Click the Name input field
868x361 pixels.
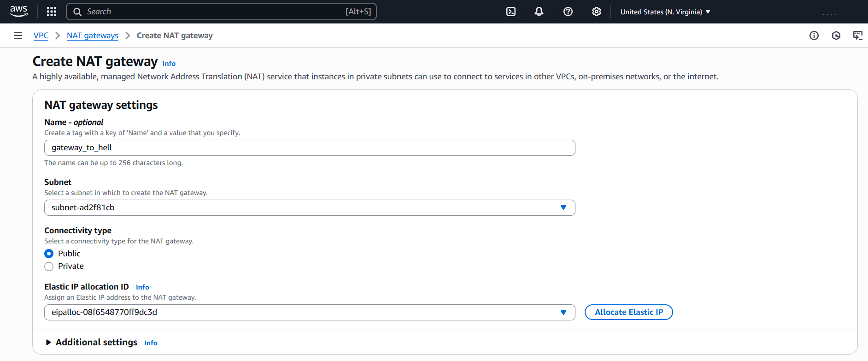(309, 148)
